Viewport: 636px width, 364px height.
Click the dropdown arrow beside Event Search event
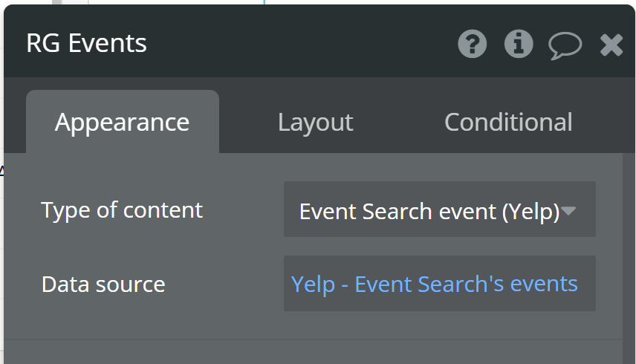(x=568, y=211)
